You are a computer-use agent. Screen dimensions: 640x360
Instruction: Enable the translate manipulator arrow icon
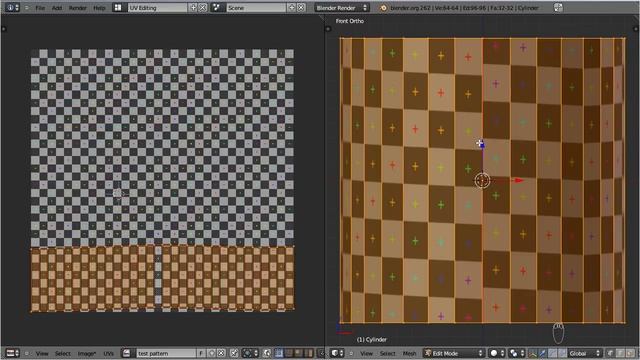coord(542,353)
